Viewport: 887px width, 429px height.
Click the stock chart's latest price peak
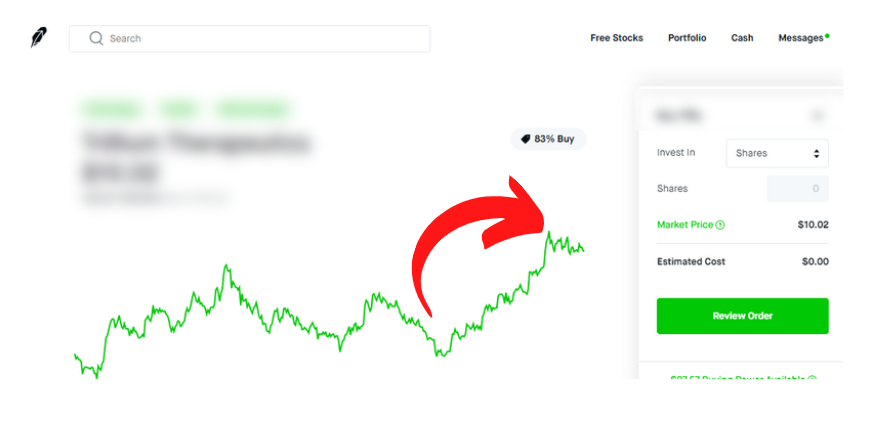[x=548, y=233]
